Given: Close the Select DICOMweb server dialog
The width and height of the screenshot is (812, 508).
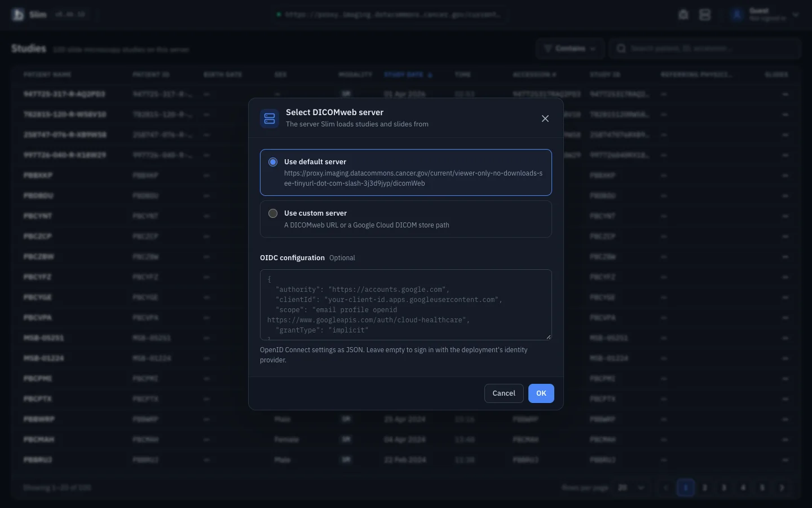Looking at the screenshot, I should coord(545,119).
